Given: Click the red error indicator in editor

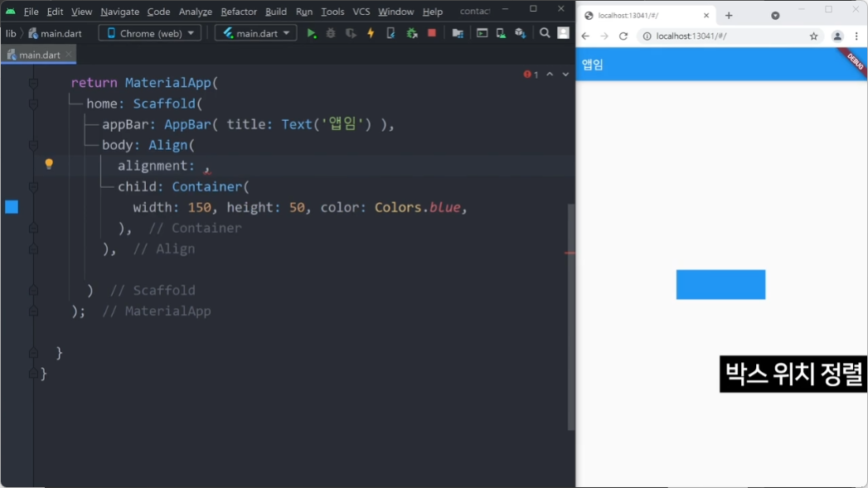Looking at the screenshot, I should pyautogui.click(x=531, y=74).
